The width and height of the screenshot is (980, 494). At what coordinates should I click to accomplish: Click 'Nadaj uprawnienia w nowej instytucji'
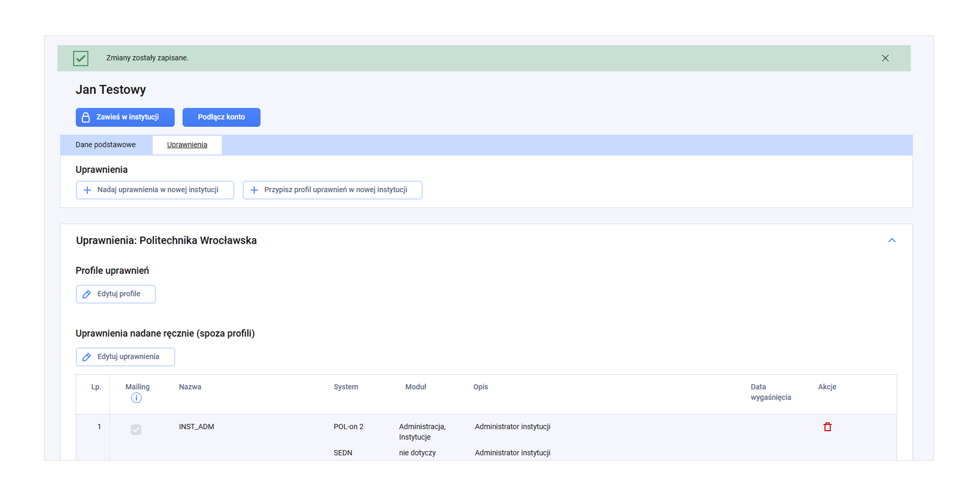click(x=155, y=190)
